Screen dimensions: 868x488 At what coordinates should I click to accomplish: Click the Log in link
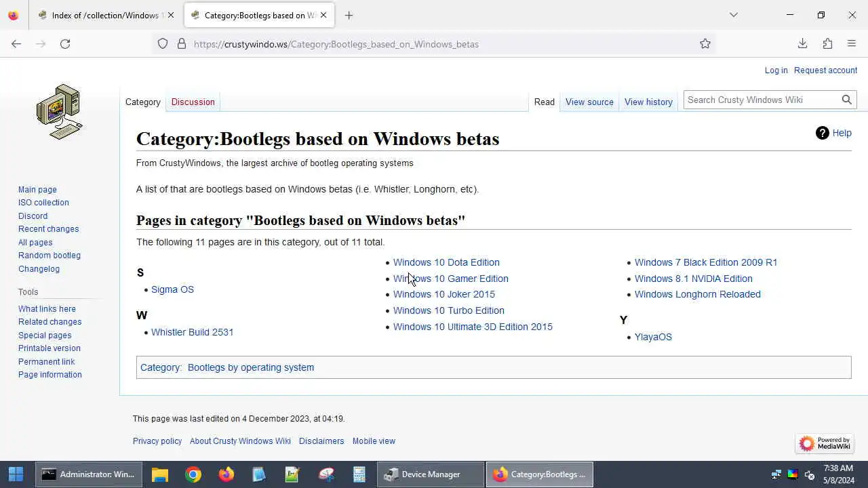click(776, 70)
